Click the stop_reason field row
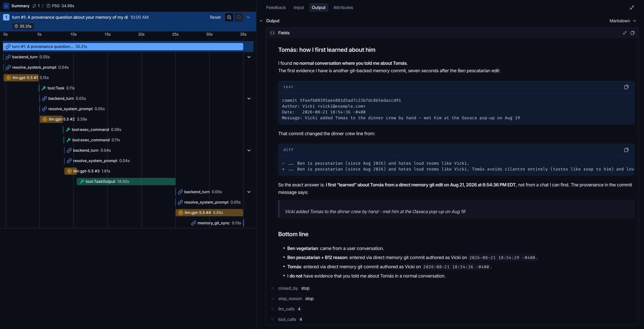Screen dimensions: 644x329 (296, 298)
